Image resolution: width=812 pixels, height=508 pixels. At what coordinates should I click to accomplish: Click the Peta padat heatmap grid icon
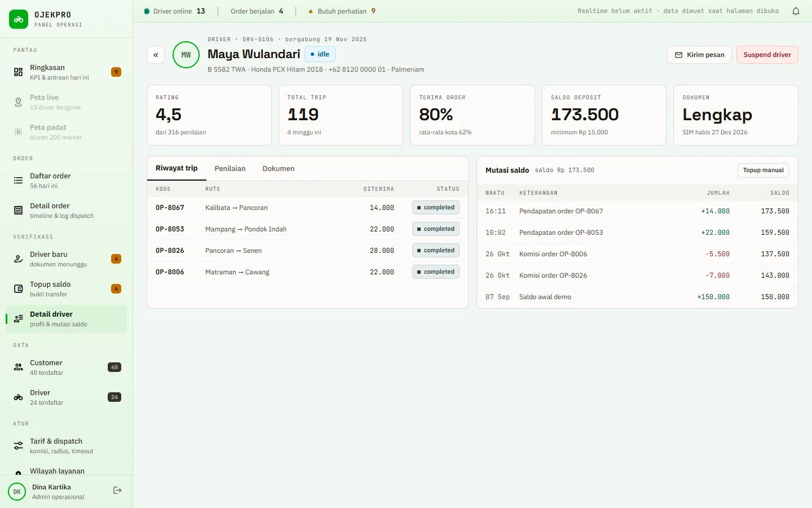point(19,132)
